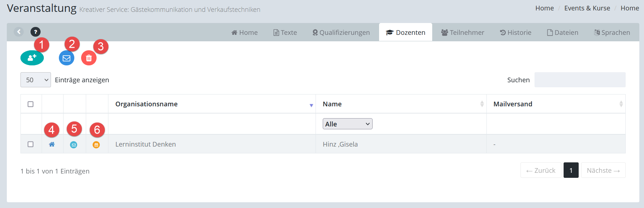Open the Qualifizierungen tab
Image resolution: width=644 pixels, height=208 pixels.
pyautogui.click(x=341, y=33)
